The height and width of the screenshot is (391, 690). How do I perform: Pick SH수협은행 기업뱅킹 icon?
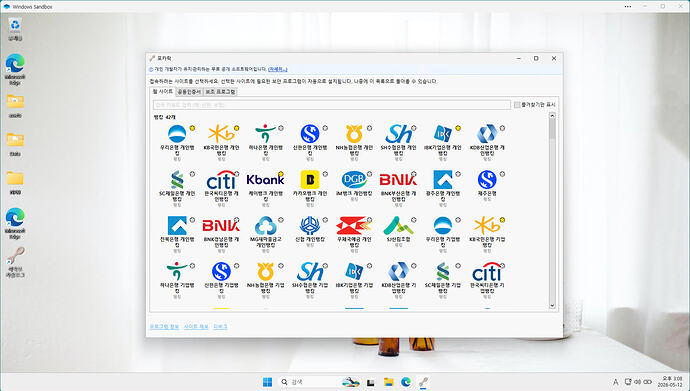coord(310,272)
